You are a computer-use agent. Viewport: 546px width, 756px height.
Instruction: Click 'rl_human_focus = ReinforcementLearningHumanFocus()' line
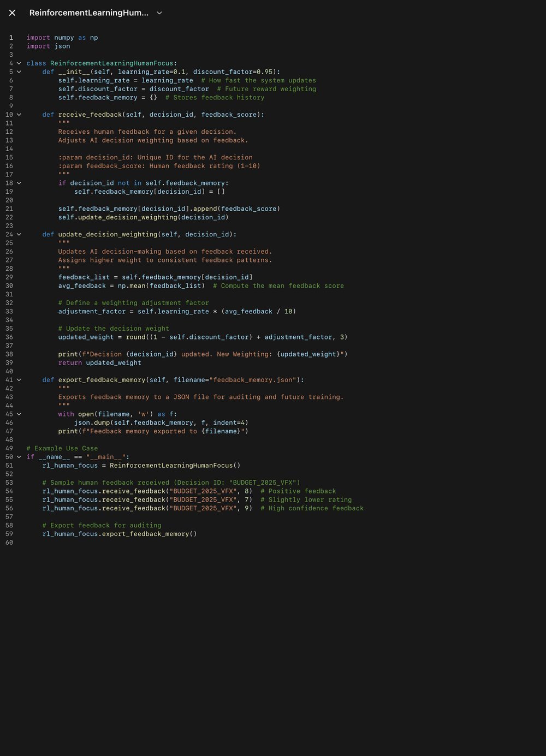tap(141, 466)
